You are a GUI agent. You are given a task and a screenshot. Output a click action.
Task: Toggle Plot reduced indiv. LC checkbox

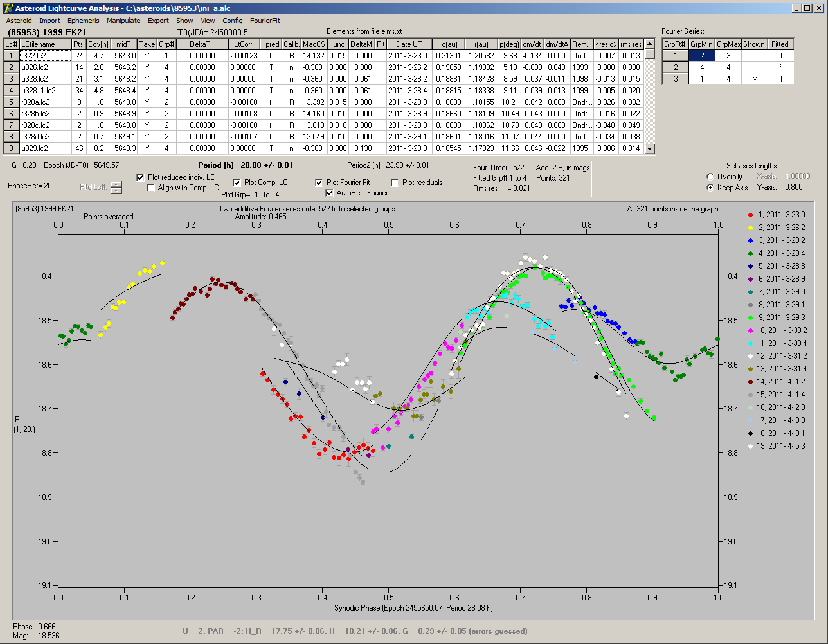(141, 177)
